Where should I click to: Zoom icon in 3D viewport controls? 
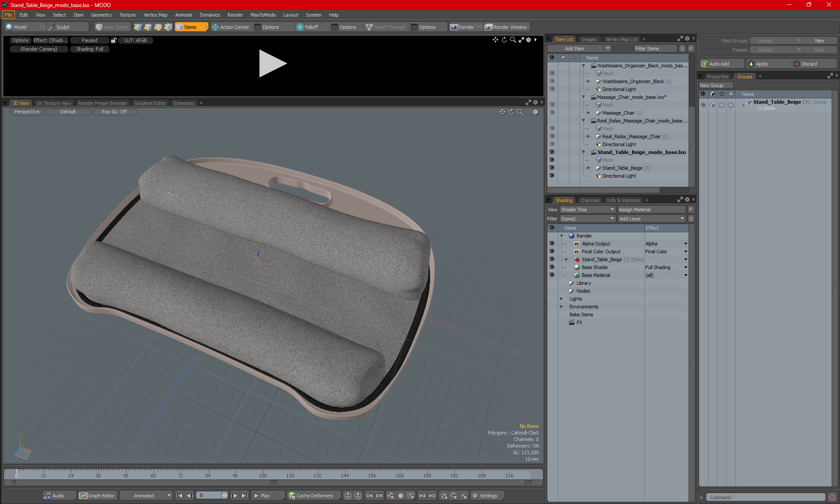[520, 112]
